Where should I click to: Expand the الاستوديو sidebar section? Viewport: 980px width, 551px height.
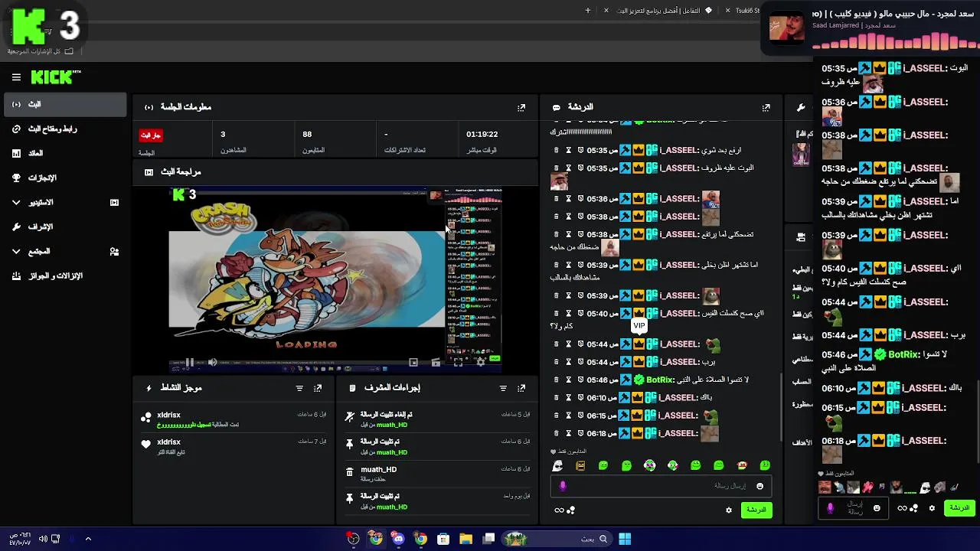coord(64,202)
